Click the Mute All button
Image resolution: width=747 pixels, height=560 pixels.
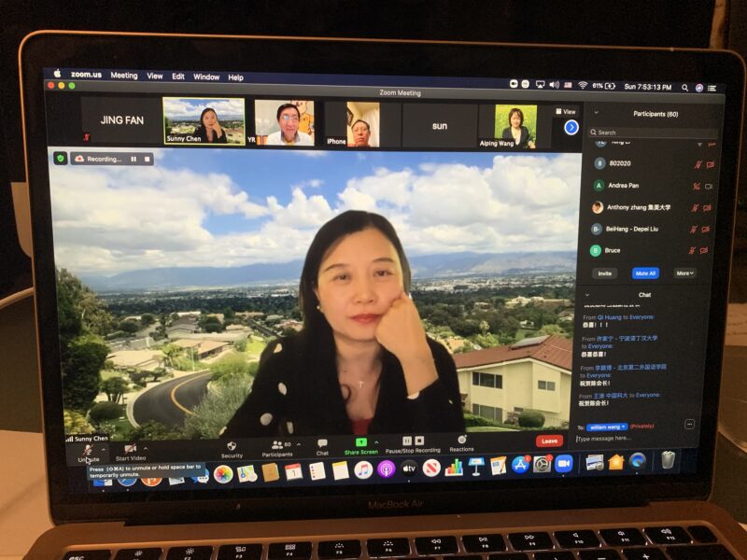[x=645, y=273]
